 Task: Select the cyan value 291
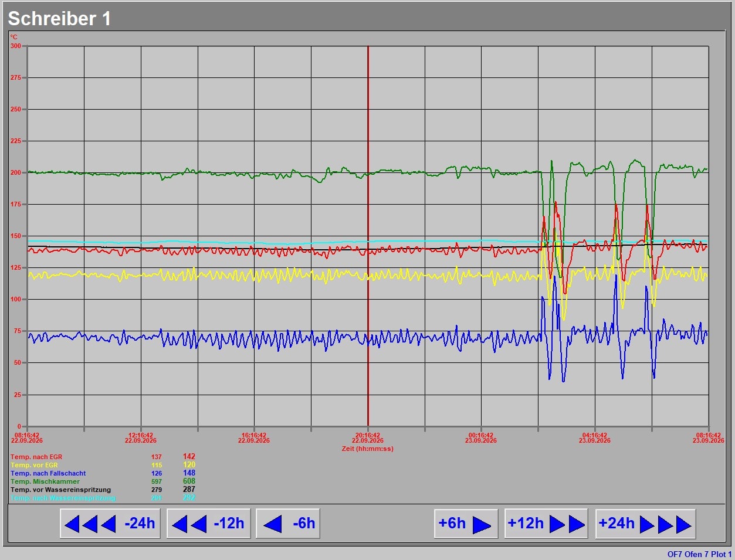(x=157, y=498)
